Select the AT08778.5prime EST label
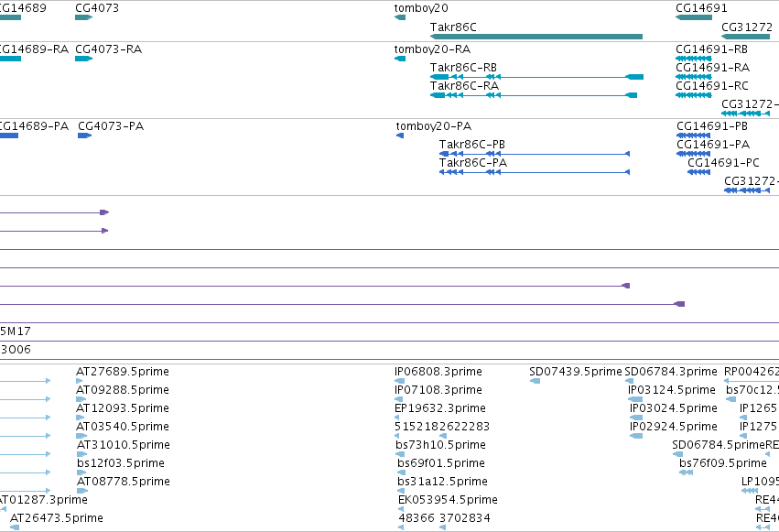Viewport: 779px width, 532px height. [x=124, y=482]
